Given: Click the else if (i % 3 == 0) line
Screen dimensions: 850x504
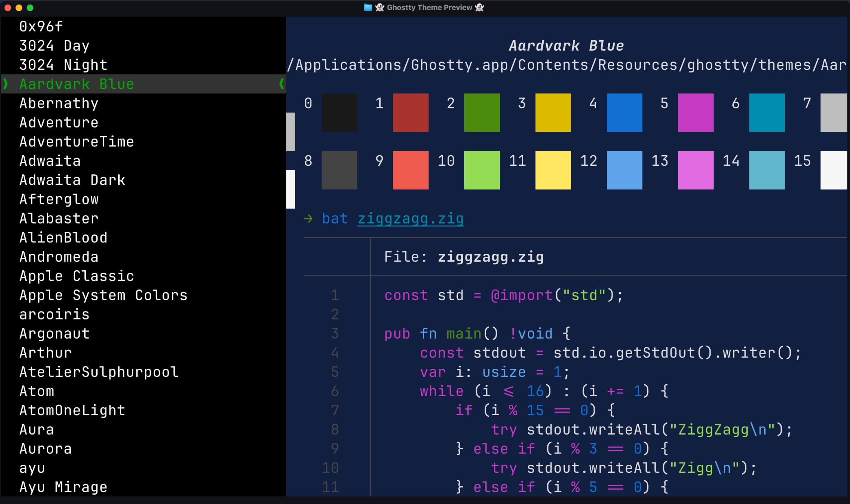Looking at the screenshot, I should (x=562, y=449).
